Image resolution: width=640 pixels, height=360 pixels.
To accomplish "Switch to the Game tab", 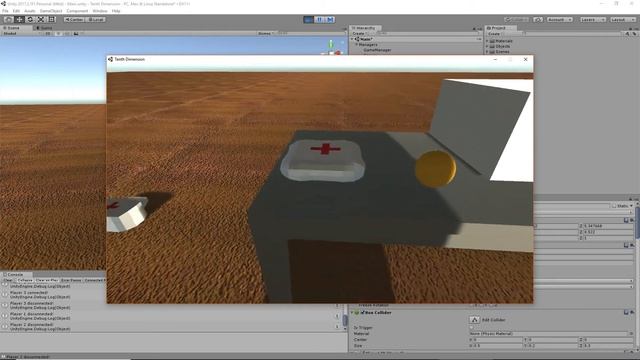I will click(x=45, y=28).
